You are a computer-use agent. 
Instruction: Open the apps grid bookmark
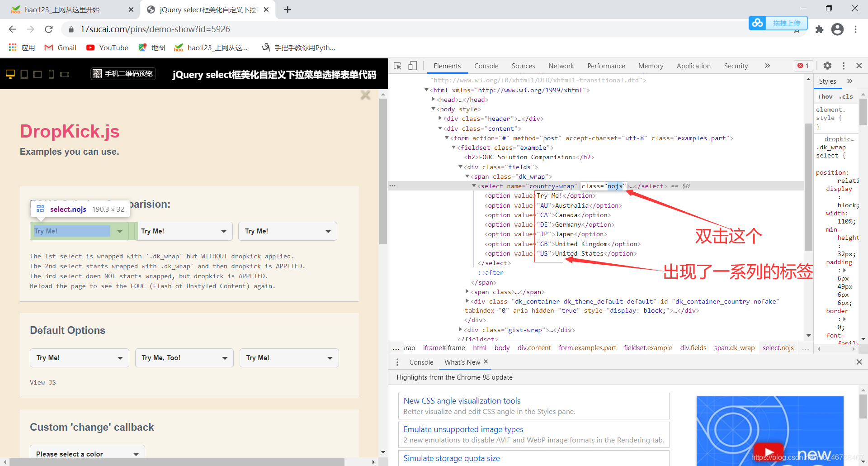point(22,48)
